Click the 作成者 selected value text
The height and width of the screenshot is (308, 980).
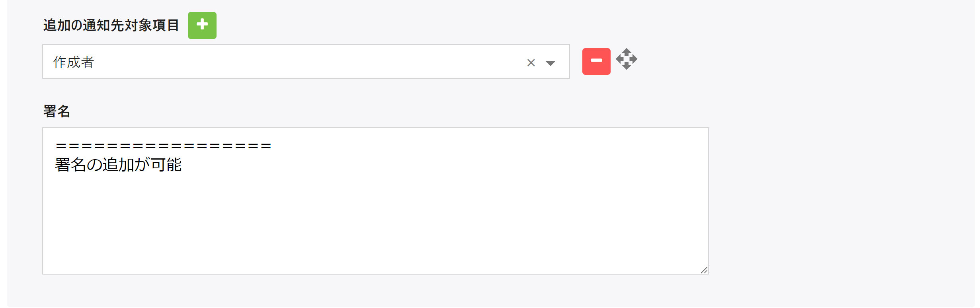point(74,62)
